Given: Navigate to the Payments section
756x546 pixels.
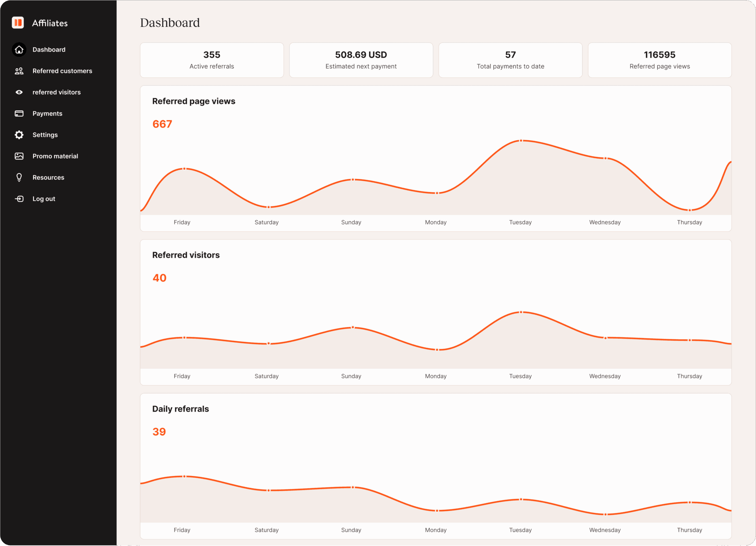Looking at the screenshot, I should coord(47,113).
